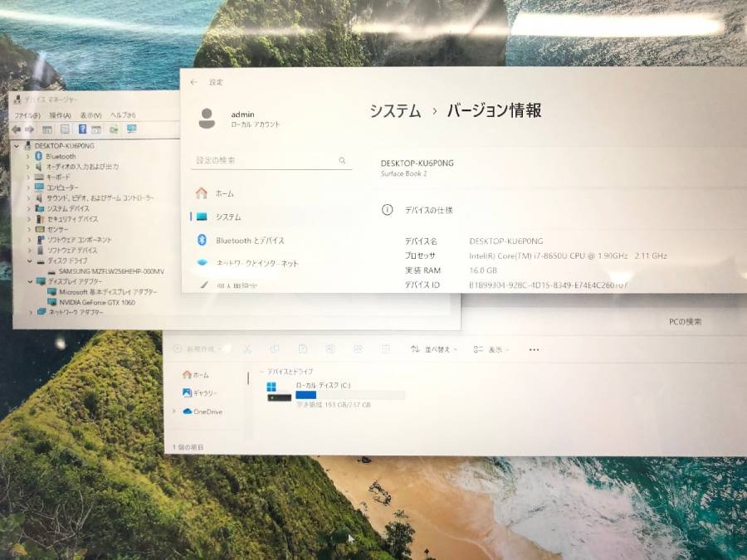Select the NVIDIA GeForce GTX 1060 device

97,302
